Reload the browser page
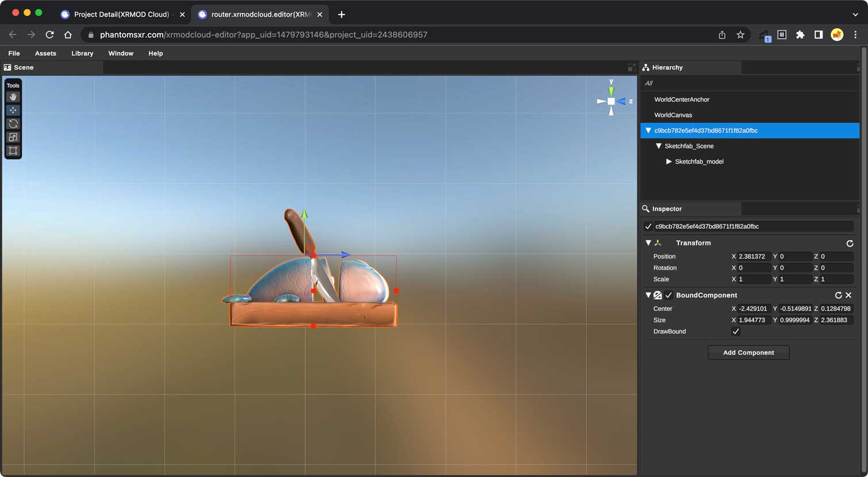The height and width of the screenshot is (477, 868). click(x=49, y=34)
